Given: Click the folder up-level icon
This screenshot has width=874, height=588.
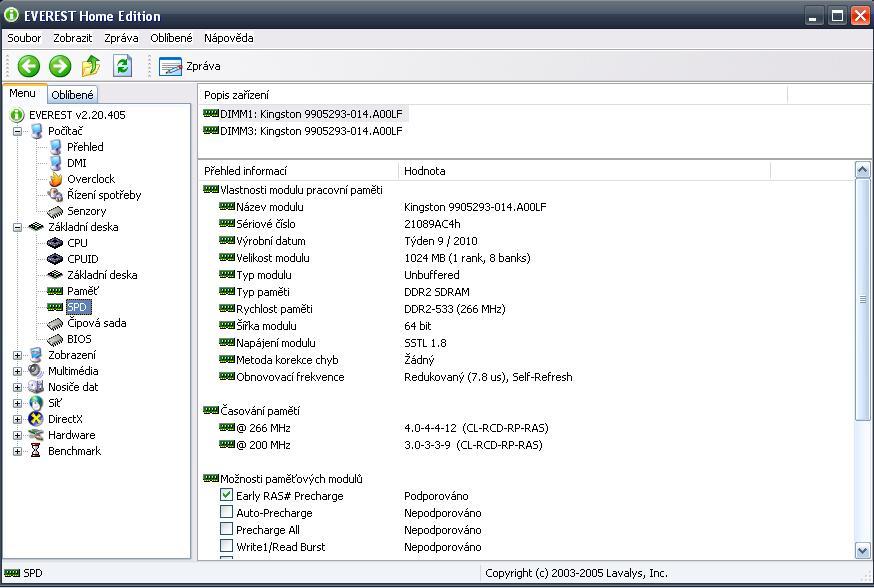Looking at the screenshot, I should (91, 66).
